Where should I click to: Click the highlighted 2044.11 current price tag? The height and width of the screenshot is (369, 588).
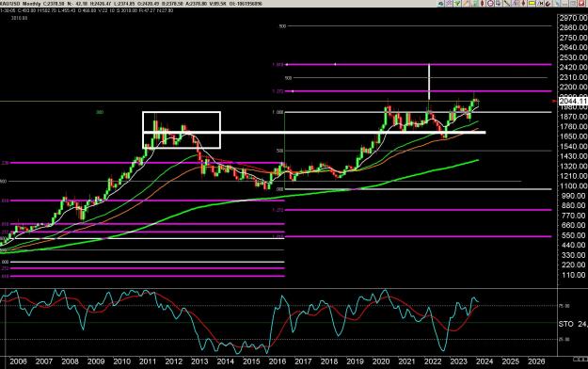click(x=573, y=102)
